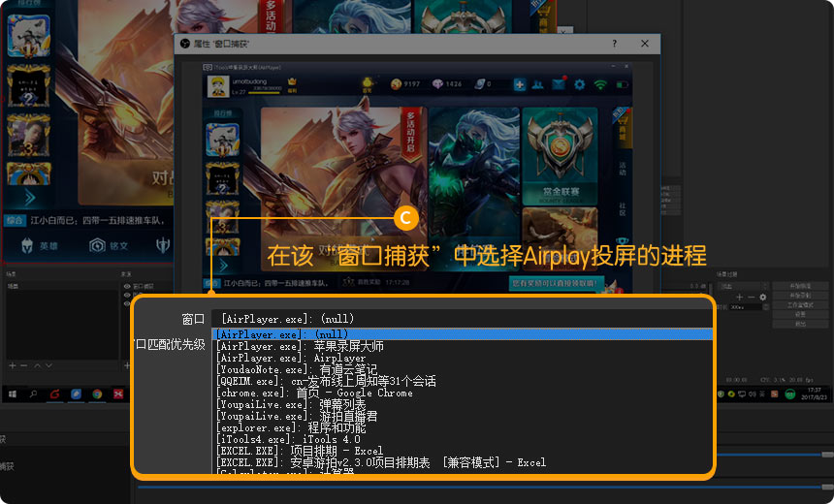Click the blue plus icon in game header
This screenshot has height=504, width=834.
point(520,84)
